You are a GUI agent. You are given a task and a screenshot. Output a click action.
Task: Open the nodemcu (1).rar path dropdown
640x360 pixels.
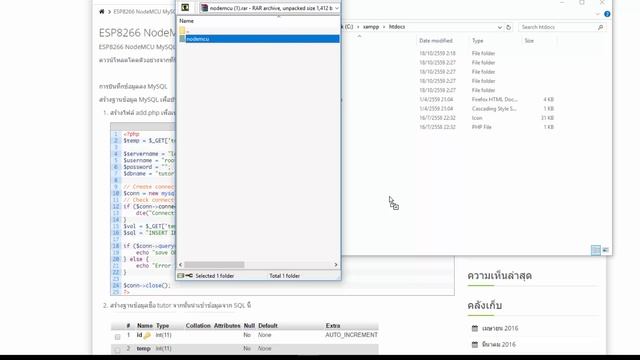(x=336, y=8)
